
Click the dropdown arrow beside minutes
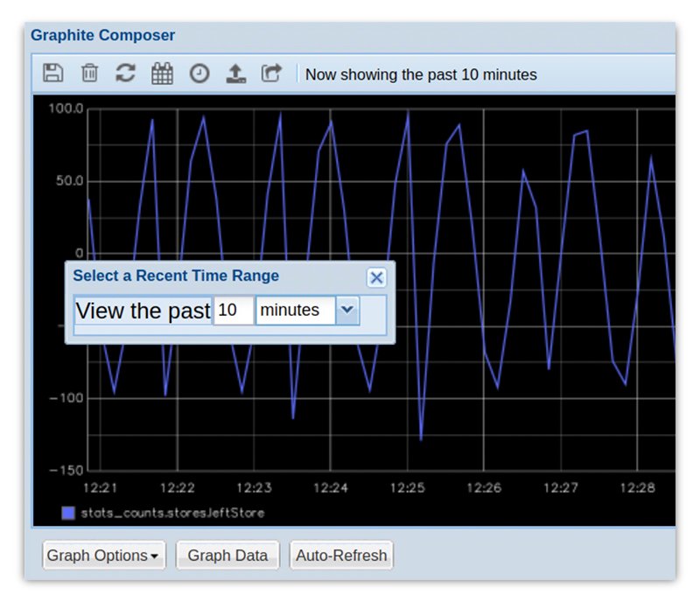(346, 311)
